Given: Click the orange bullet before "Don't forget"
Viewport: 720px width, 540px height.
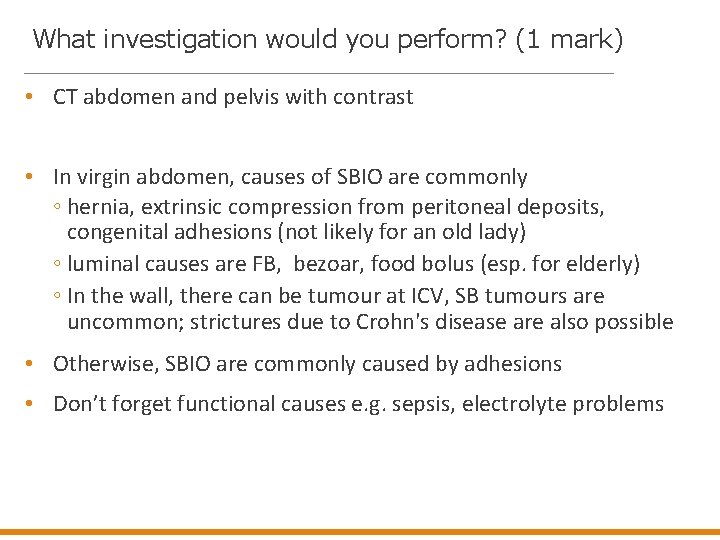Looking at the screenshot, I should pyautogui.click(x=32, y=404).
